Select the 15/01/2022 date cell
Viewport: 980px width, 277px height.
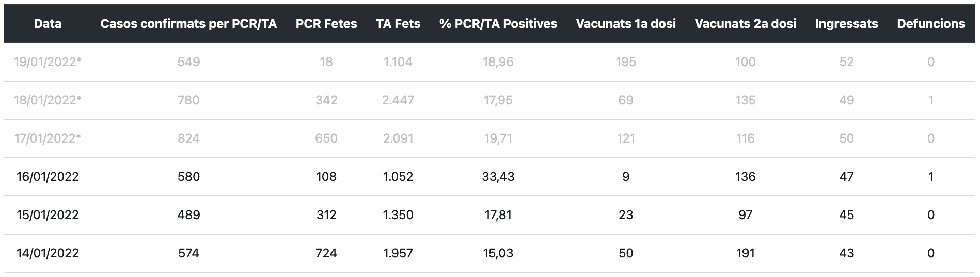click(x=48, y=215)
